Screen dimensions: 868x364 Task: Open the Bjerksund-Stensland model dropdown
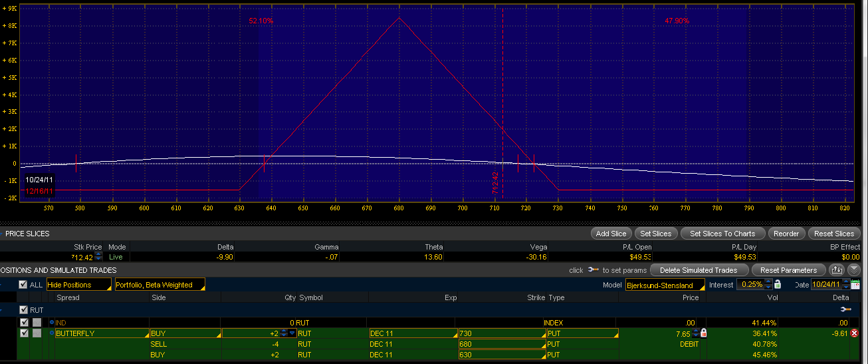(x=665, y=285)
